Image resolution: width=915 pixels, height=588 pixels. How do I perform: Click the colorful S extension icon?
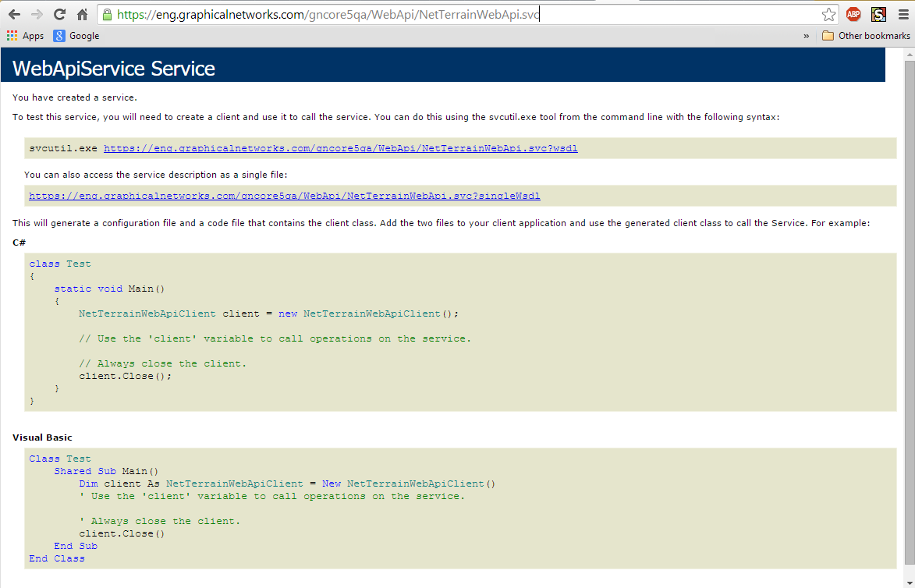point(878,14)
